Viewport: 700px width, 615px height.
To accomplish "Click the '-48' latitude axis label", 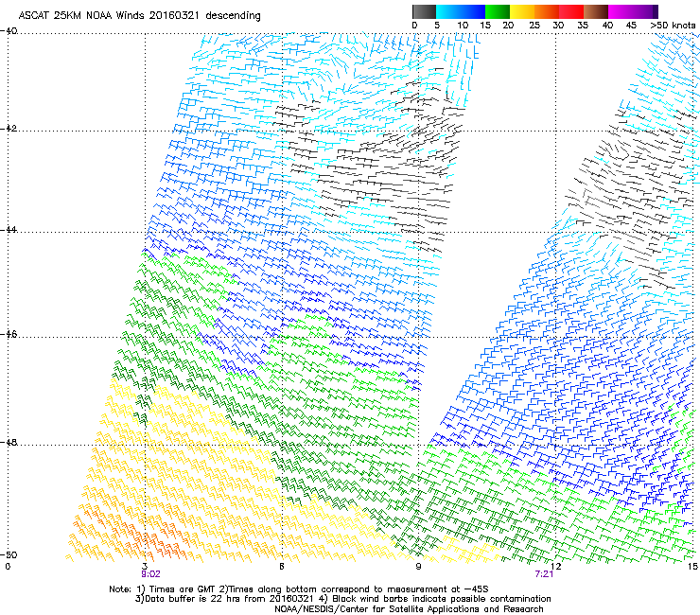I will [9, 442].
